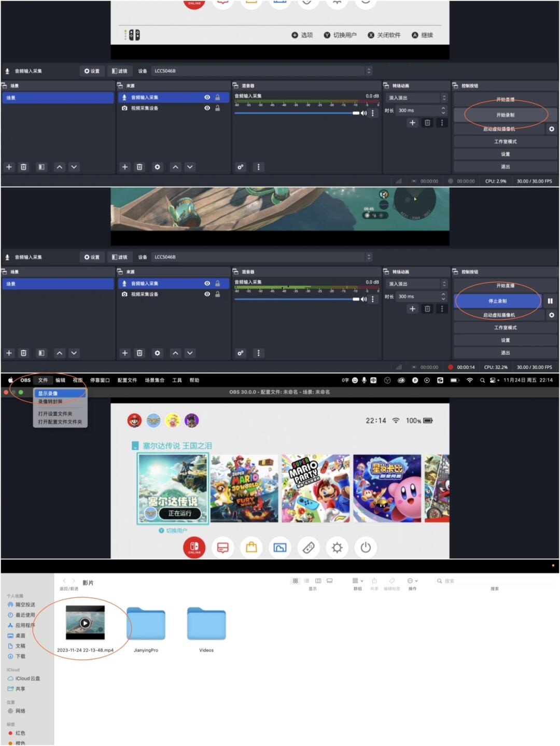The height and width of the screenshot is (746, 560).
Task: Open Control Center icon in the menu bar
Action: 493,380
